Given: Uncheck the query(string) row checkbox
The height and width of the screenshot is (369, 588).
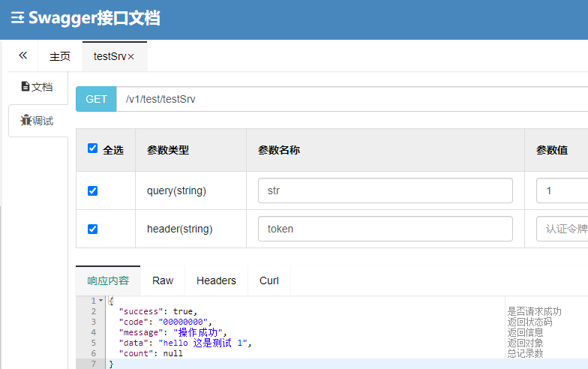Looking at the screenshot, I should (x=93, y=190).
